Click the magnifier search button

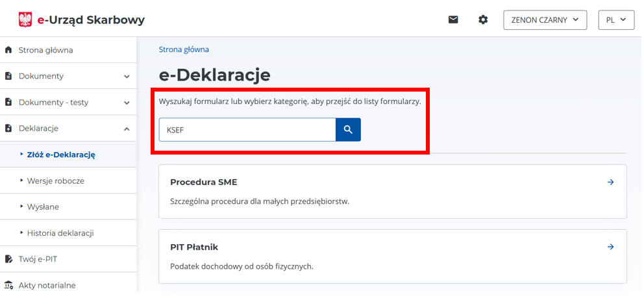click(x=348, y=130)
